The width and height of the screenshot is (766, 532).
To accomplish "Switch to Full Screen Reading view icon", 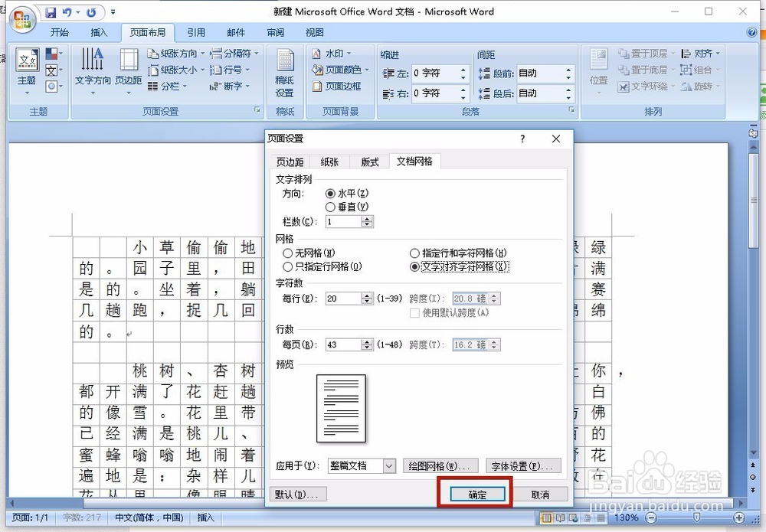I will tap(561, 518).
